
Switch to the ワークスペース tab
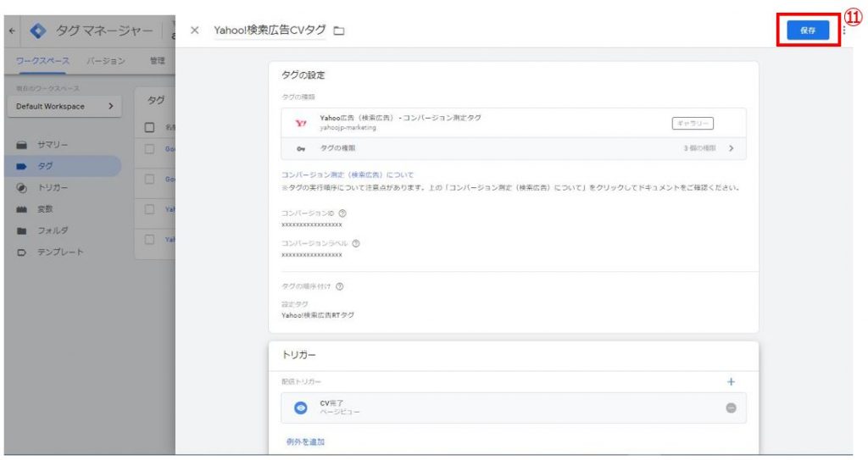point(42,61)
